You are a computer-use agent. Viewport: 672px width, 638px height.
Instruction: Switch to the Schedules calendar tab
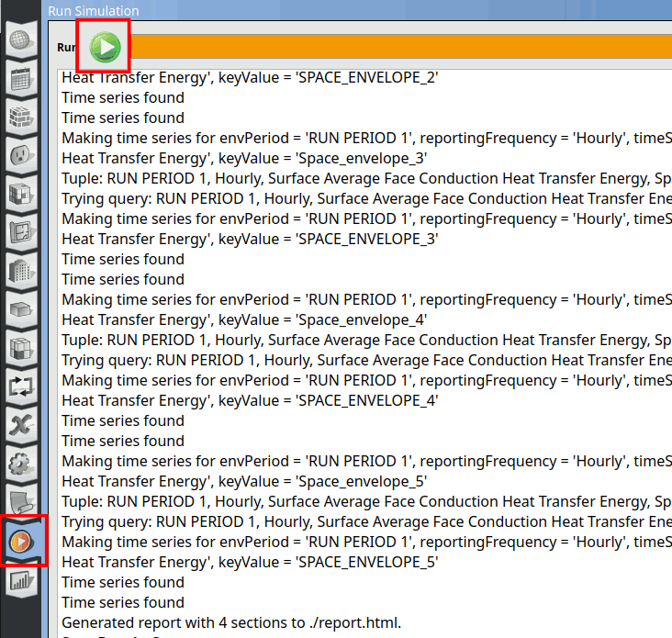click(x=20, y=79)
